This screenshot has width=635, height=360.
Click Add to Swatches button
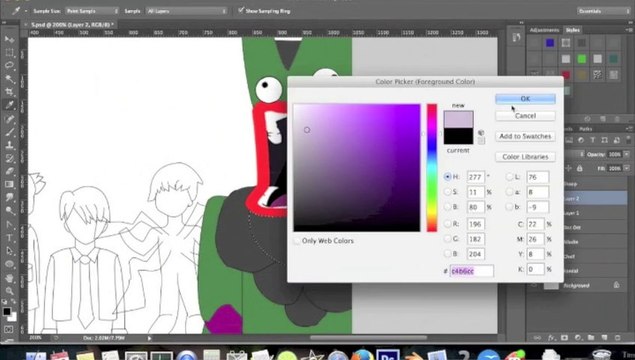coord(525,136)
